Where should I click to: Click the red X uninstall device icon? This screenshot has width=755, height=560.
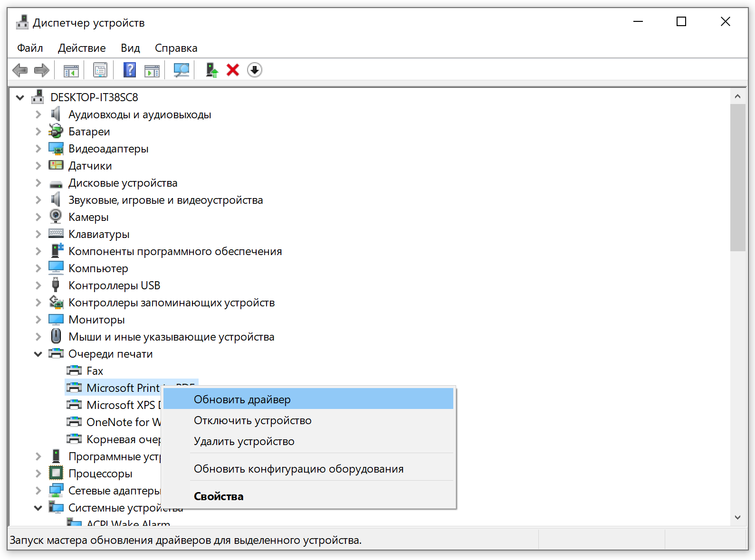click(x=233, y=70)
